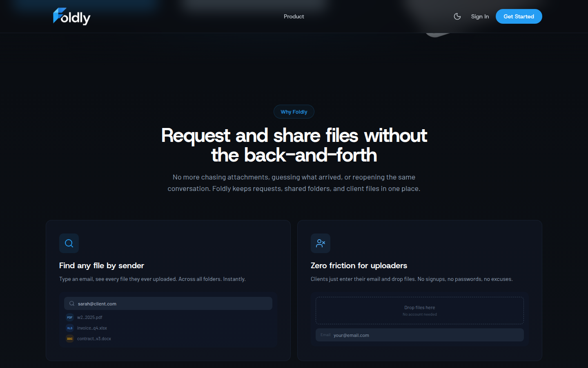588x368 pixels.
Task: Open the contract_v3.docx file row
Action: pos(168,339)
